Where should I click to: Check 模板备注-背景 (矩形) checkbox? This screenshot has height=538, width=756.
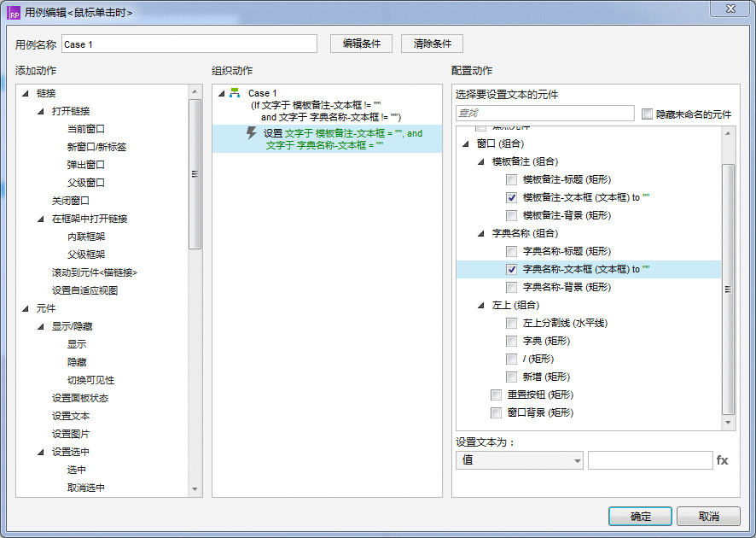tap(512, 216)
